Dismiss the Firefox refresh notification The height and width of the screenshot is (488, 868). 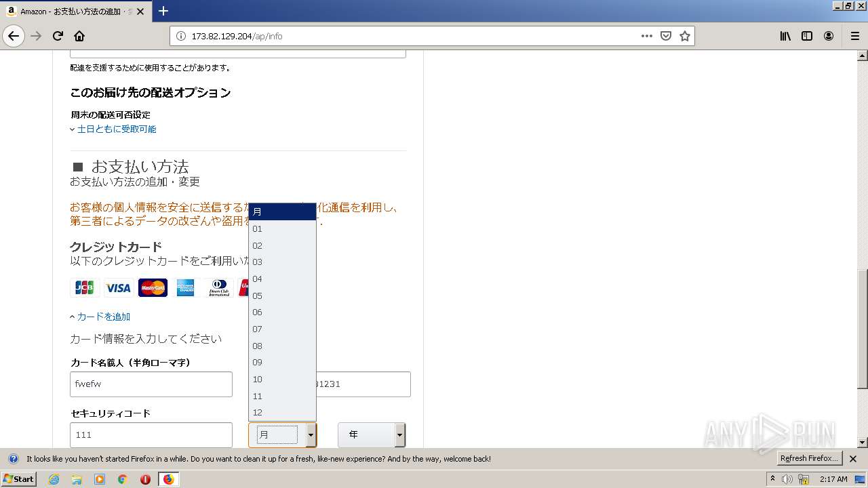[853, 459]
